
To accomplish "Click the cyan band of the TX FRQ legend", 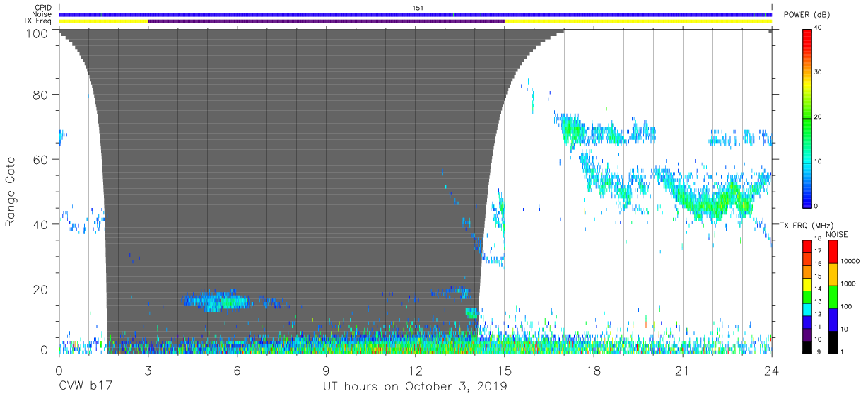I will pyautogui.click(x=807, y=310).
